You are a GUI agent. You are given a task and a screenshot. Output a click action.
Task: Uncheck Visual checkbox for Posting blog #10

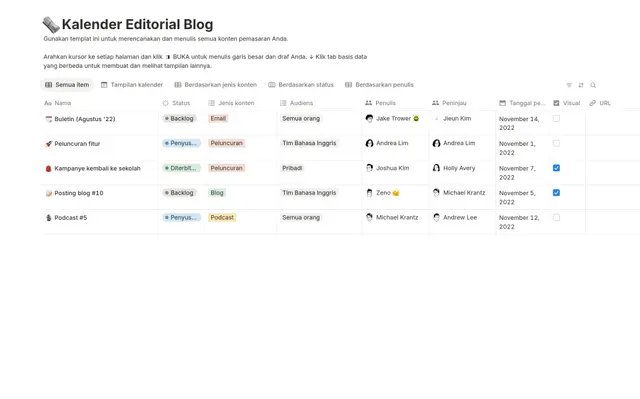pos(556,193)
